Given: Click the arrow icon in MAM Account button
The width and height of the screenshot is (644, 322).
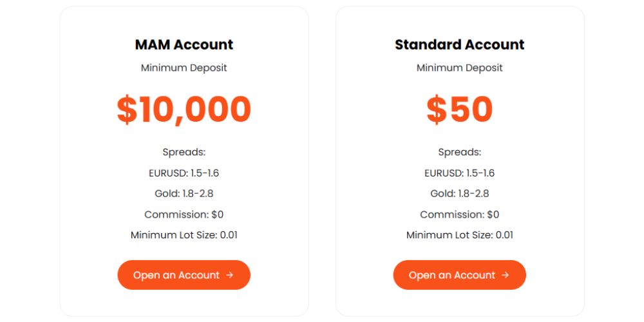Looking at the screenshot, I should 230,275.
